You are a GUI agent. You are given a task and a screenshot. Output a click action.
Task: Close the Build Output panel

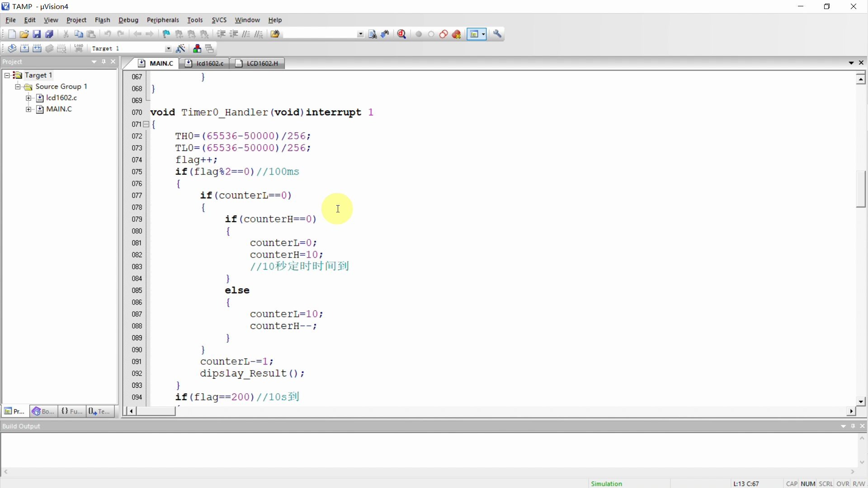tap(863, 426)
